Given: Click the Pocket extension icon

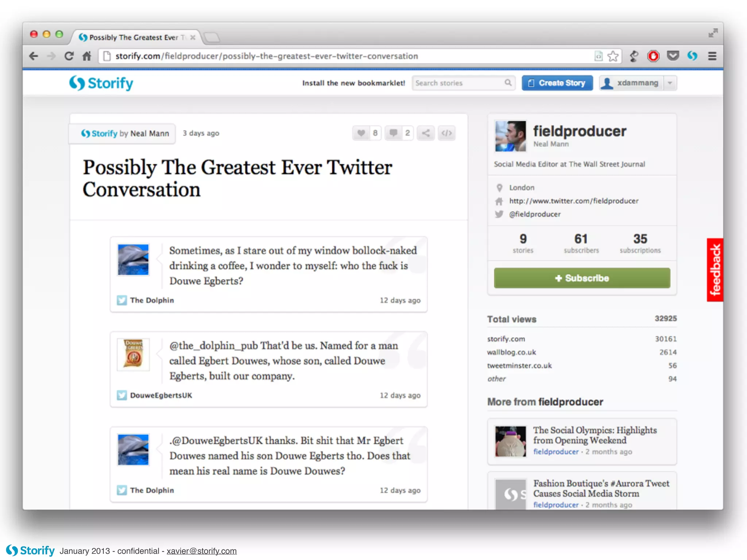Looking at the screenshot, I should [673, 56].
